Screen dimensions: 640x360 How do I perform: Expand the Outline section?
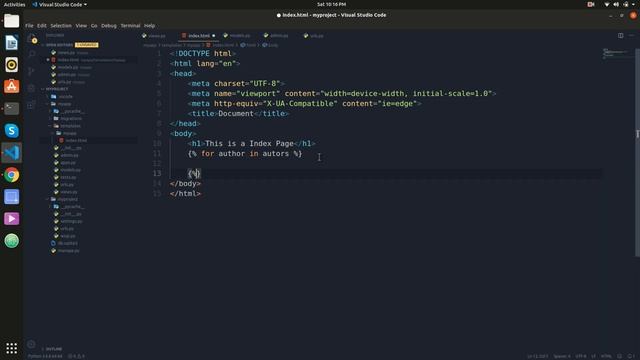pyautogui.click(x=53, y=349)
